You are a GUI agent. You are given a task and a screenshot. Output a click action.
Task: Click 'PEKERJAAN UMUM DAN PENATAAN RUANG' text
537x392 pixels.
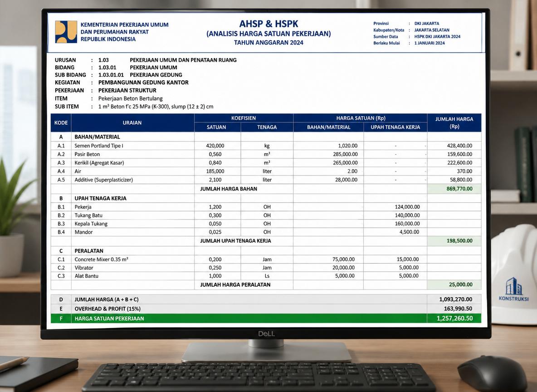click(x=183, y=60)
